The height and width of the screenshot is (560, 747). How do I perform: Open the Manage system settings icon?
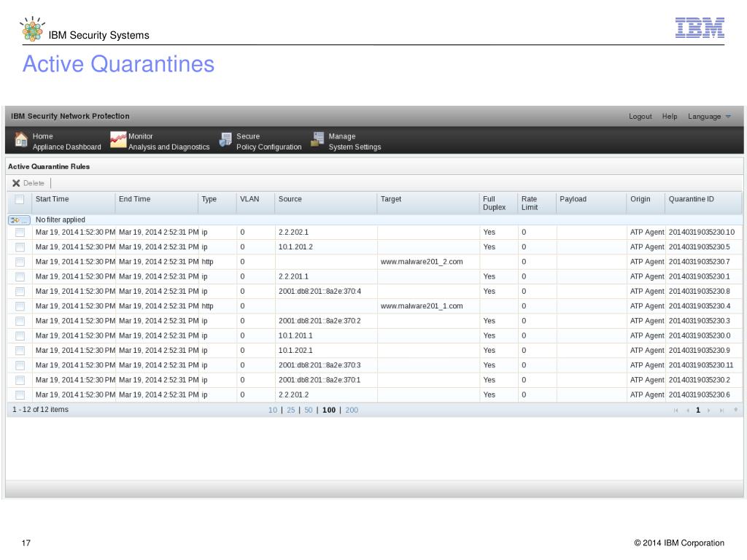pyautogui.click(x=317, y=139)
